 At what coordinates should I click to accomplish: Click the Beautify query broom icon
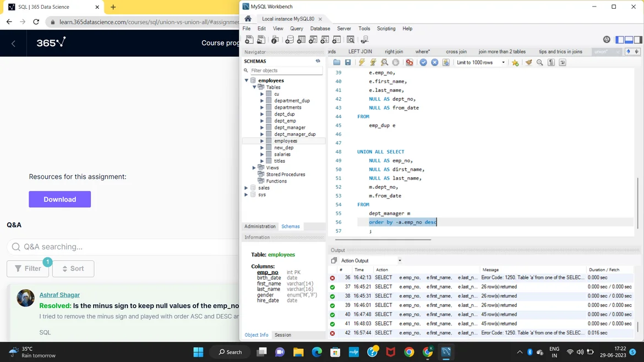(x=528, y=63)
